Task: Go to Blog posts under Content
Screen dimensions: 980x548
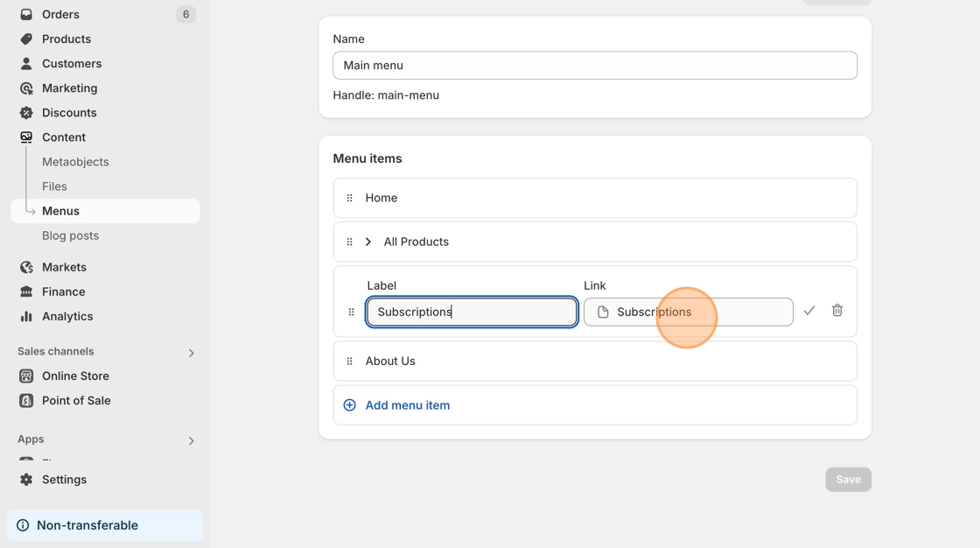Action: pos(70,235)
